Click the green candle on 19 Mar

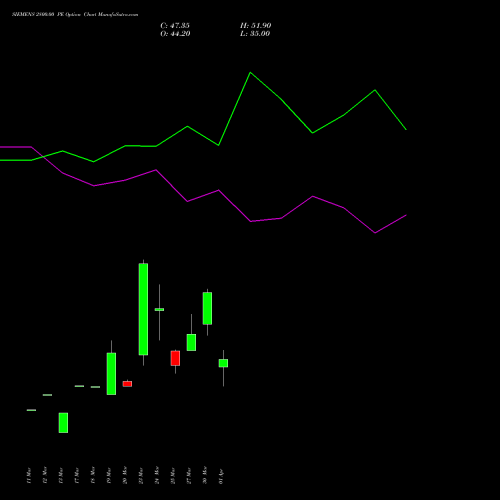coord(111,374)
